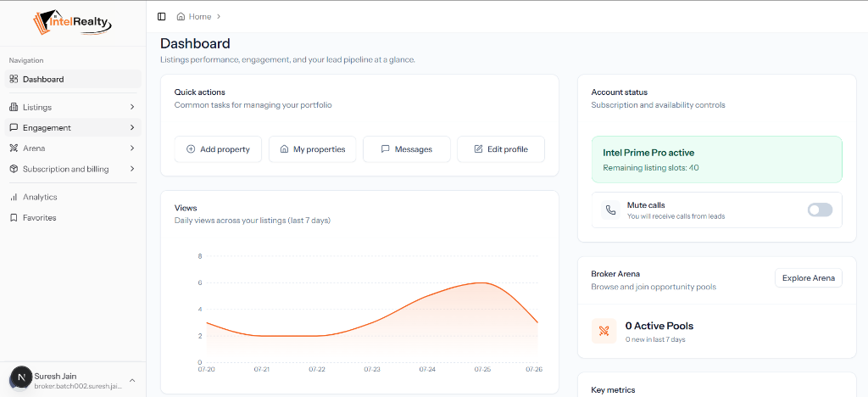Click the Engagement chat bubble icon

(x=14, y=127)
